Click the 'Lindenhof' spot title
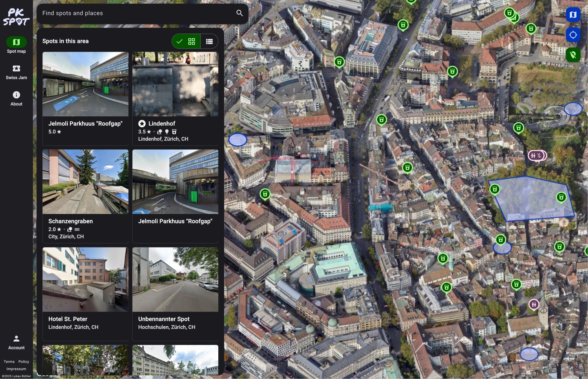The image size is (588, 379). 162,124
